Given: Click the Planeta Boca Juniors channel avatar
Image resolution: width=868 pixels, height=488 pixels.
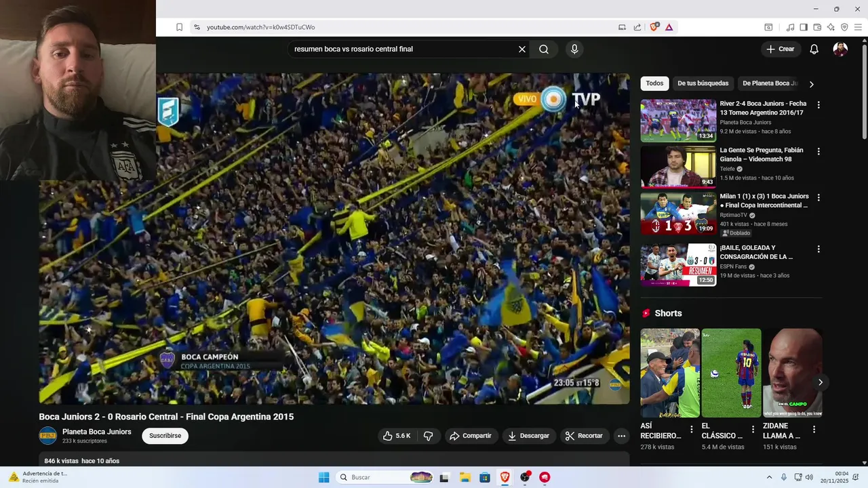Looking at the screenshot, I should [48, 436].
